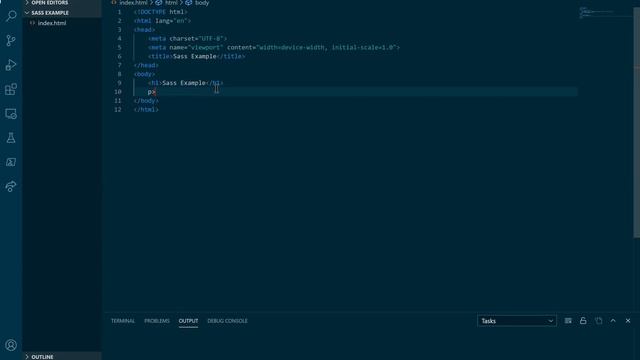640x360 pixels.
Task: Open the Remote Explorer view
Action: click(x=11, y=114)
